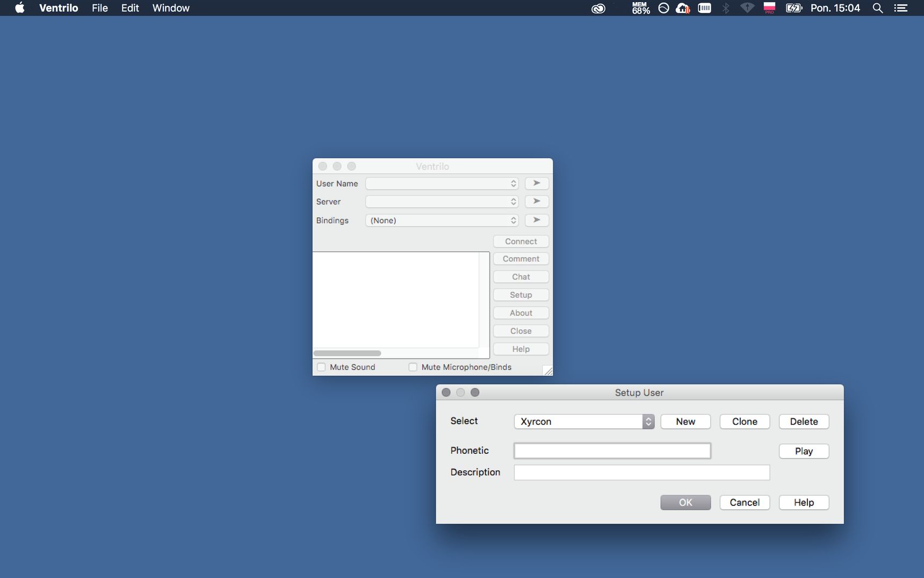The height and width of the screenshot is (578, 924).
Task: Enable the Mute Sound checkbox
Action: pos(321,367)
